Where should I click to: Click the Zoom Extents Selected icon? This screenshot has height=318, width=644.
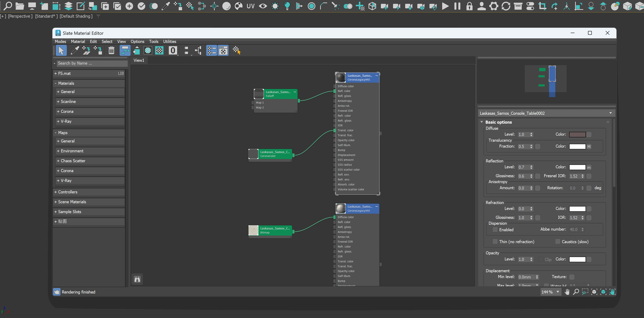603,292
